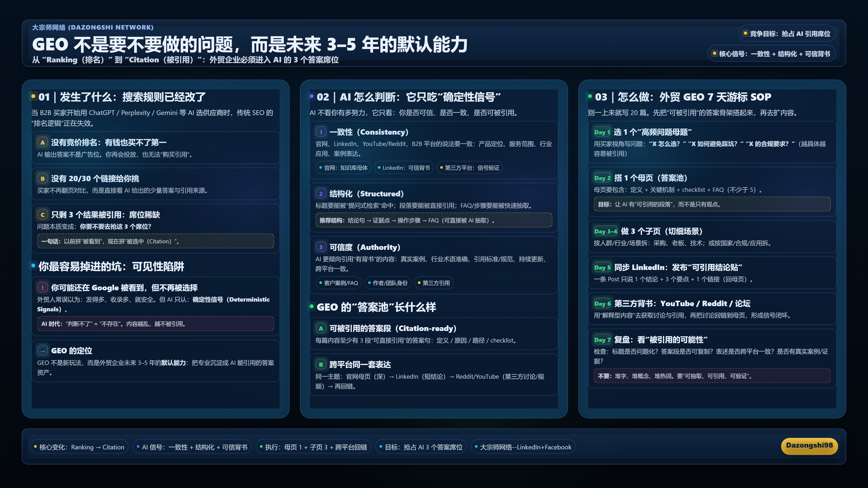Click the red exclamation warning icon
The width and height of the screenshot is (868, 488).
[42, 288]
